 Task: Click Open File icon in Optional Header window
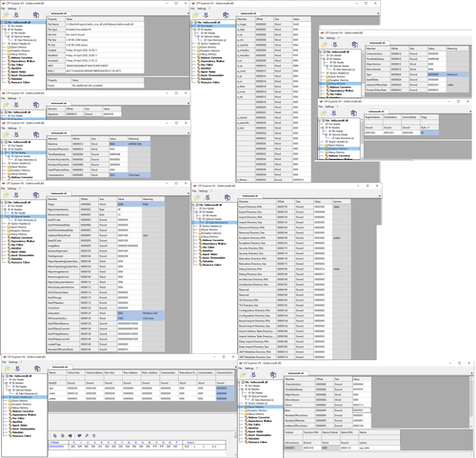click(6, 195)
